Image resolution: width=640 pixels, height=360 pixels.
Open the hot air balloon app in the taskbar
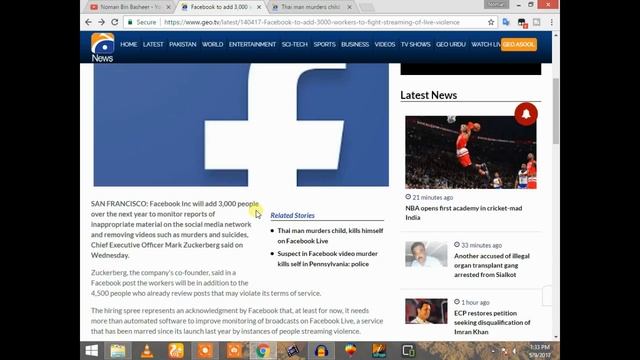(x=351, y=351)
